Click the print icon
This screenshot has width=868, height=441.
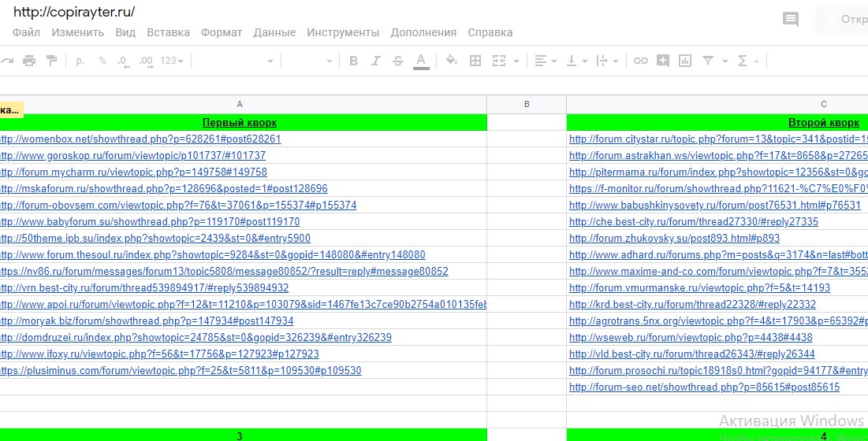[29, 61]
